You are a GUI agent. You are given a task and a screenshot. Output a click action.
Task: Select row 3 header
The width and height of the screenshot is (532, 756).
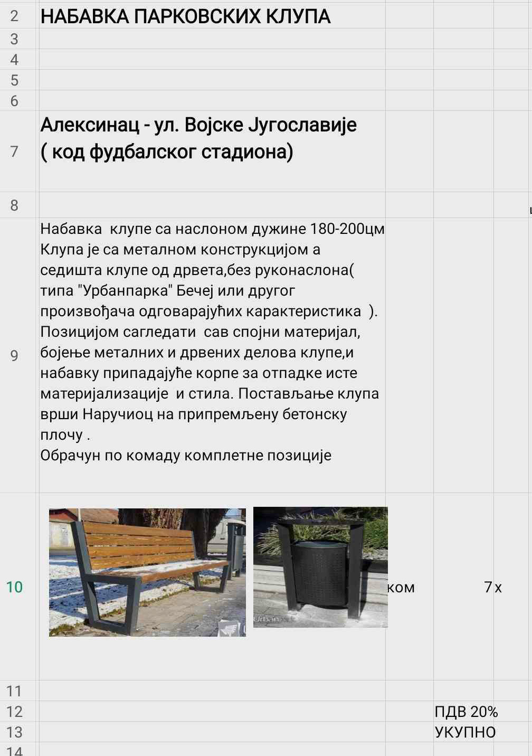[14, 39]
